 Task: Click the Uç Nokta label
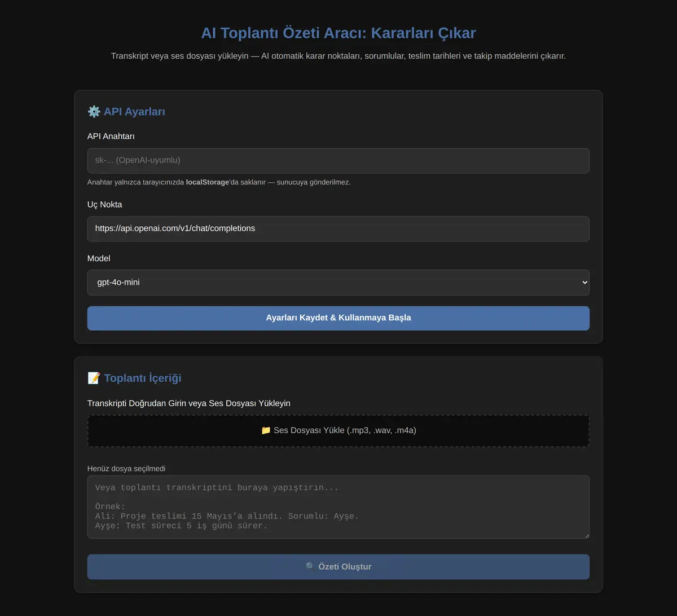coord(105,204)
